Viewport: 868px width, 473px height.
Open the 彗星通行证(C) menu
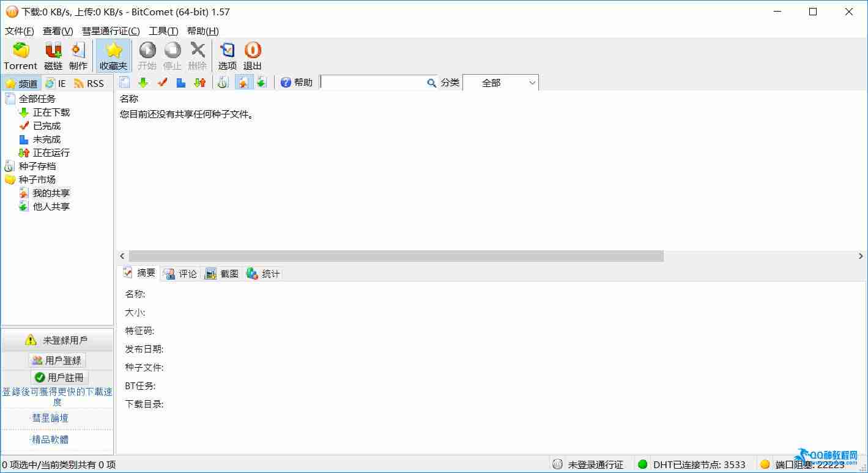click(111, 31)
